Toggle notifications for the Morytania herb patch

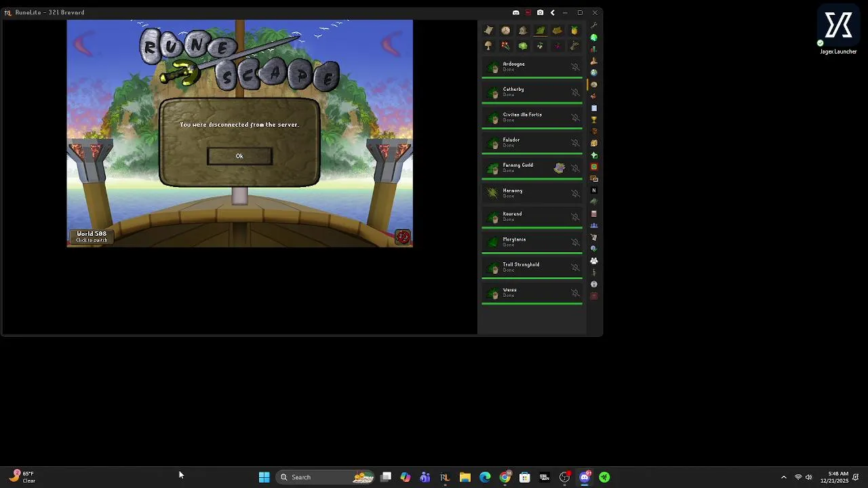pyautogui.click(x=575, y=242)
